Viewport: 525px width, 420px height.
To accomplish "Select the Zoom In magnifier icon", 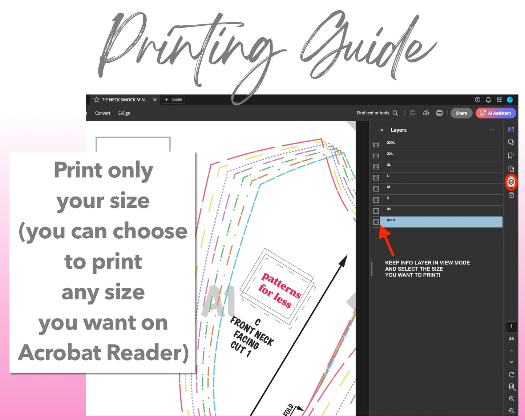I will tap(511, 399).
